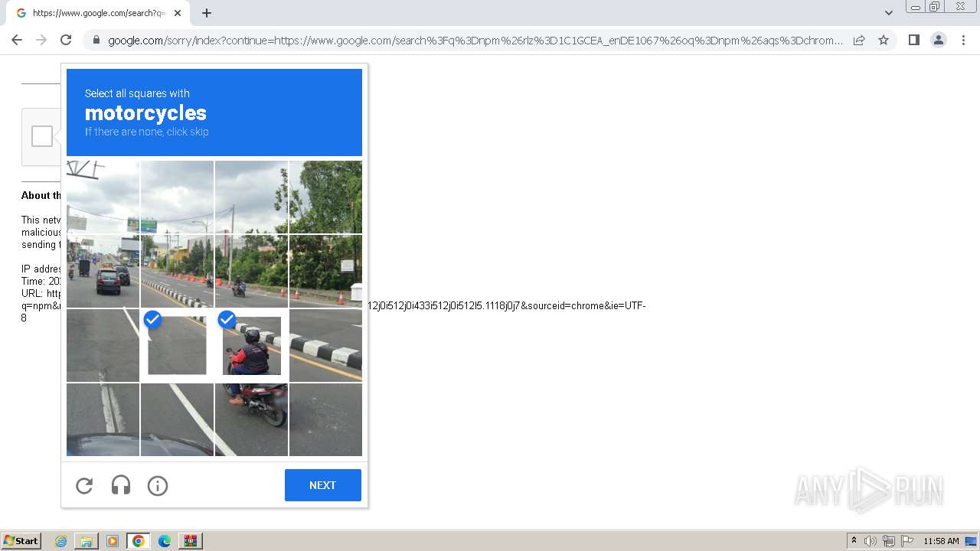Open the captcha help info icon

click(x=158, y=485)
